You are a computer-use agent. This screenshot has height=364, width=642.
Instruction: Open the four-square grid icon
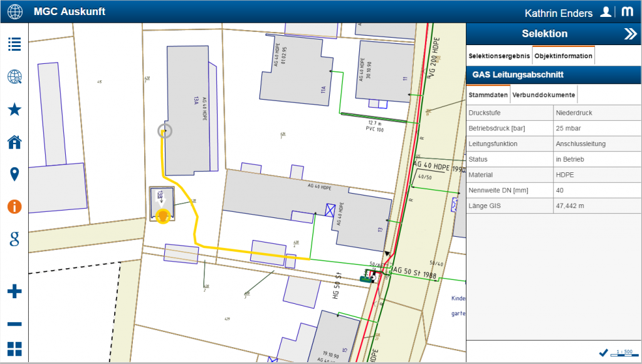[14, 350]
